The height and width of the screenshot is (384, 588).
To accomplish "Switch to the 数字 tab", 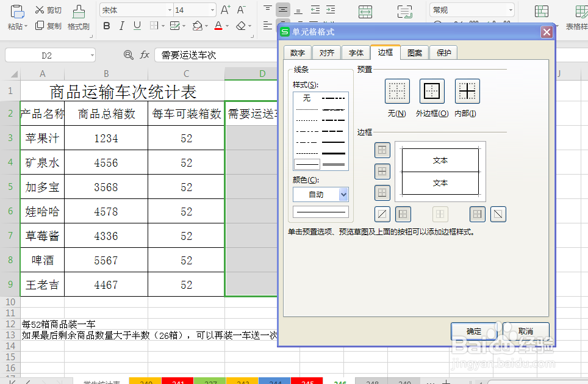I will pos(298,53).
